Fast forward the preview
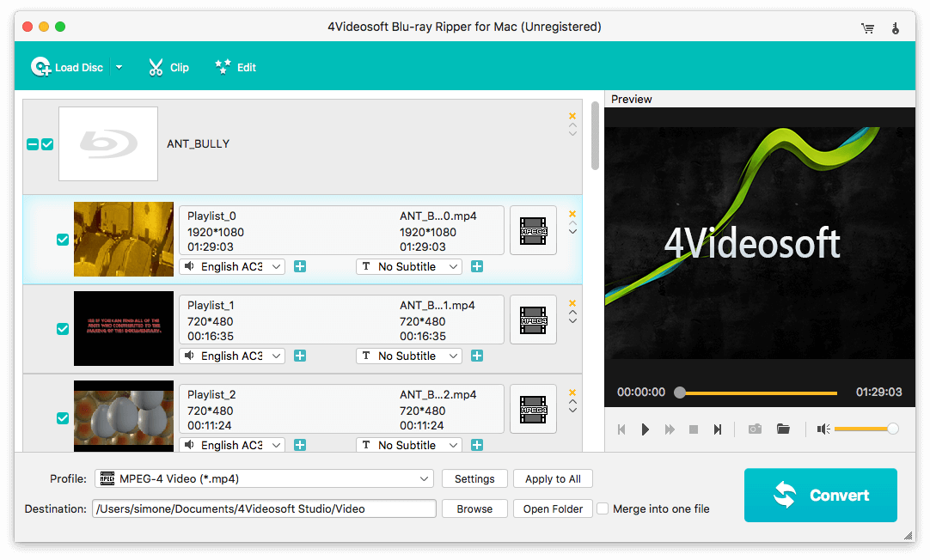930x560 pixels. coord(670,429)
